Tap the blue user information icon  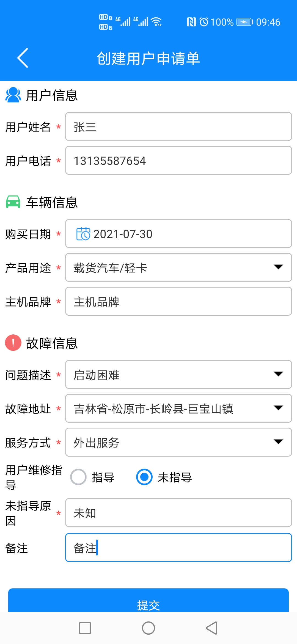coord(13,95)
